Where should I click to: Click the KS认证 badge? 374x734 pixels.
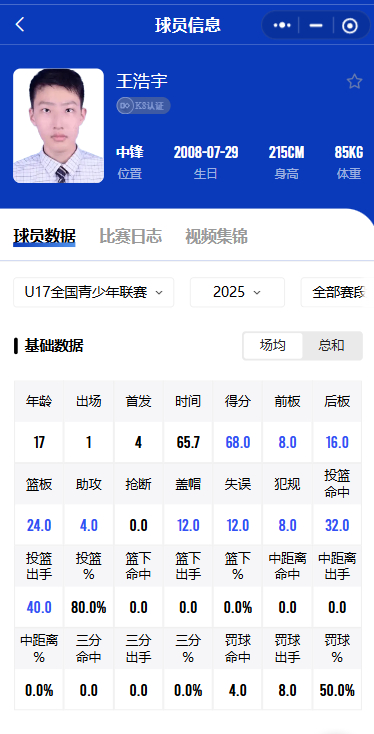tap(143, 106)
